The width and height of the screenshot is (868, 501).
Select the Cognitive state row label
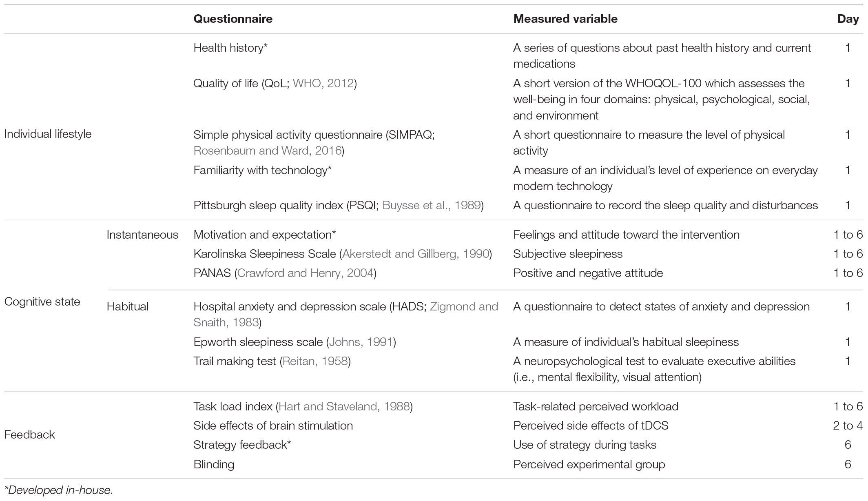tap(42, 302)
